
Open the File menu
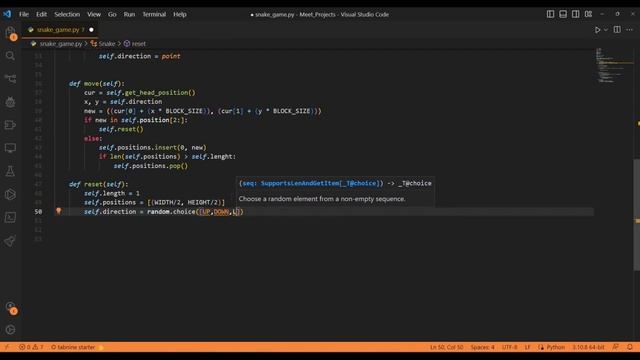tap(24, 14)
